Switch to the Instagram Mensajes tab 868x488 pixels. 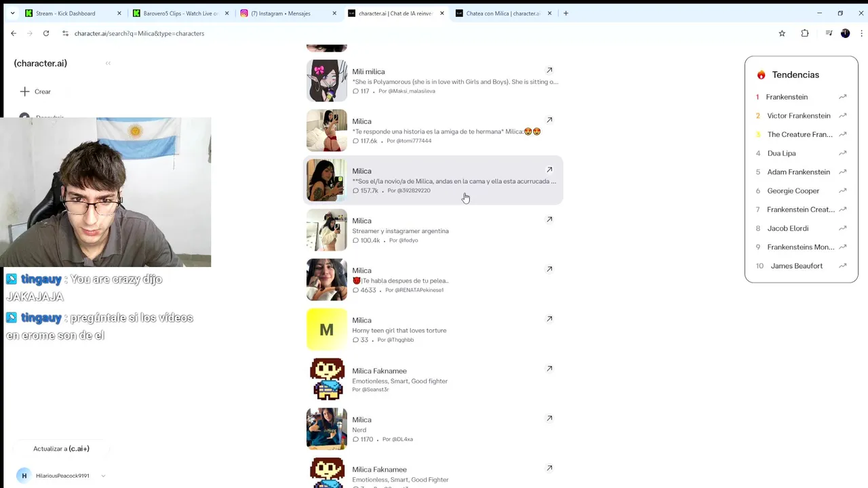(288, 13)
